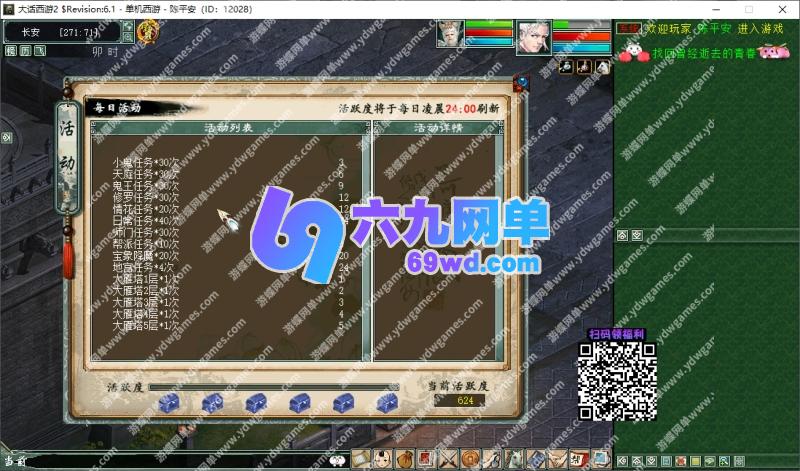This screenshot has width=800, height=471.
Task: Close the daily activity panel with the blue gem
Action: [521, 83]
